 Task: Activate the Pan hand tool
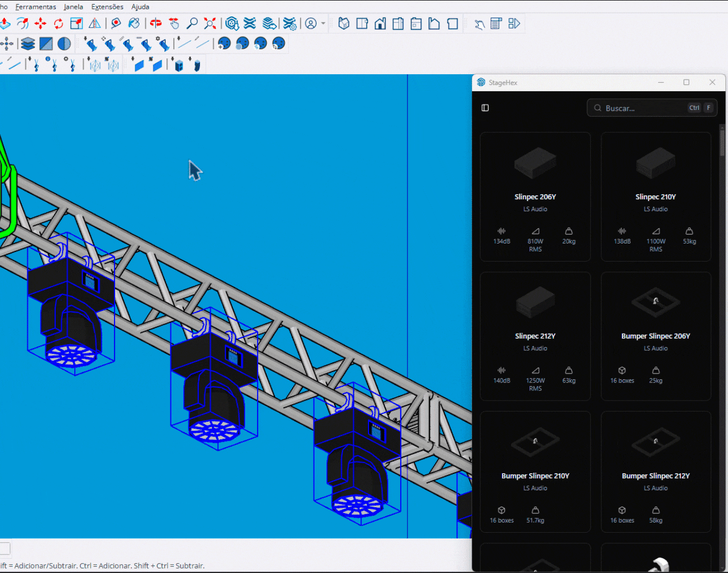(x=174, y=23)
